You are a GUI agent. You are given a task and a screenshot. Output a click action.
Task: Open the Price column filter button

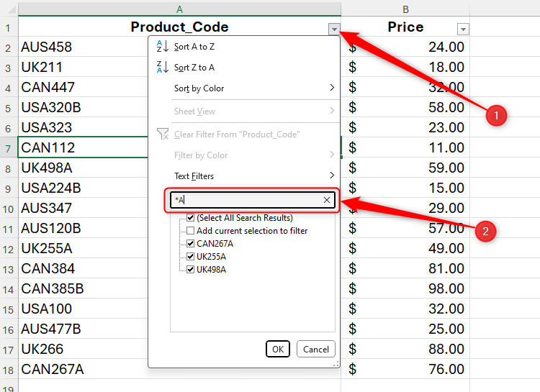tap(463, 29)
